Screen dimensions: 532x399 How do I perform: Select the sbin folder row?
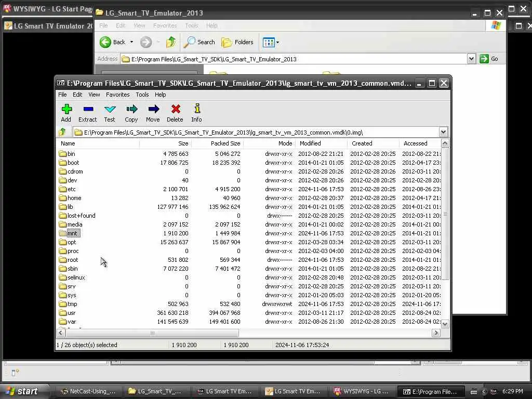point(249,269)
